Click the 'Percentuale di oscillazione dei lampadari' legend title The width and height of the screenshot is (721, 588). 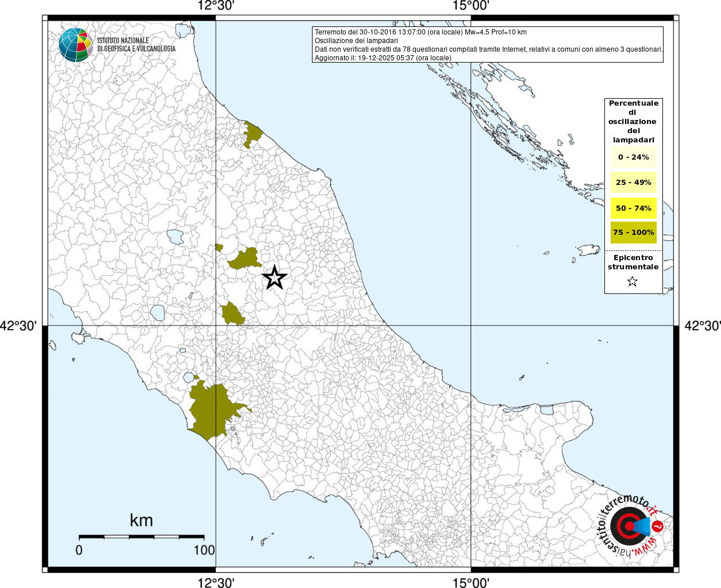[x=634, y=122]
